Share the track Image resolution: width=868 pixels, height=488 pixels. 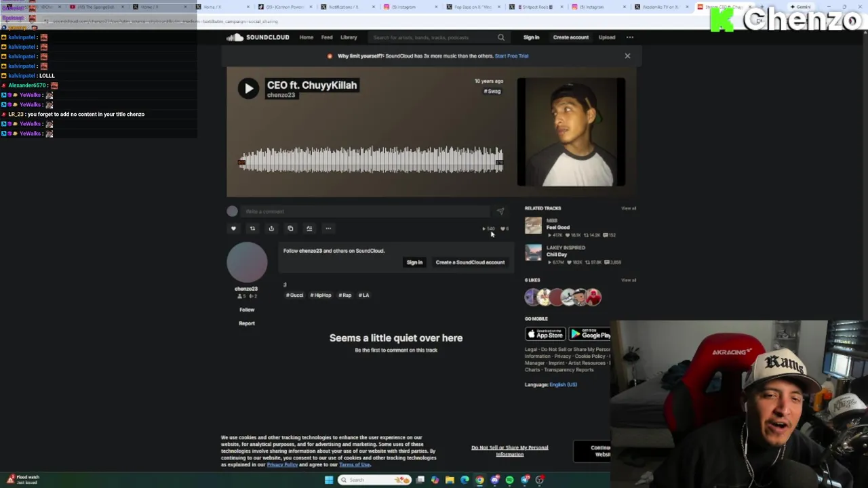271,228
